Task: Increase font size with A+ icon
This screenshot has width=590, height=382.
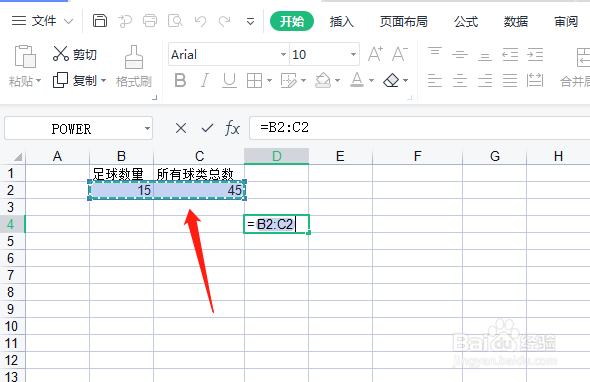Action: pos(375,54)
